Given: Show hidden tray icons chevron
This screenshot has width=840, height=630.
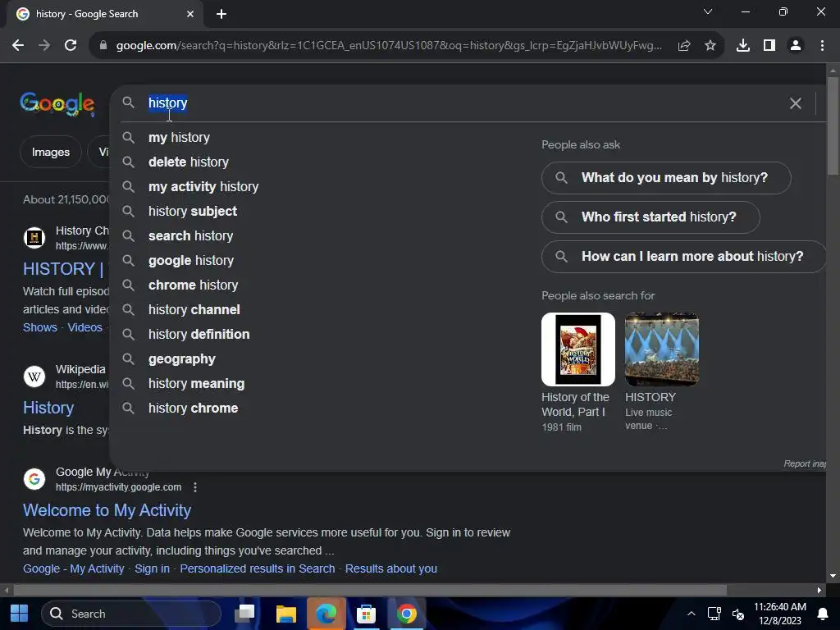Looking at the screenshot, I should click(691, 614).
